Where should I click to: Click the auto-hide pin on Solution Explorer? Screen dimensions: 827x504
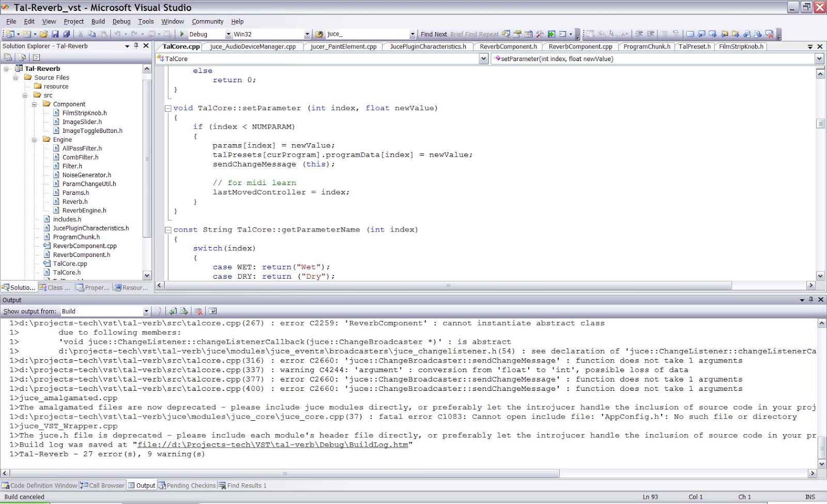(136, 46)
